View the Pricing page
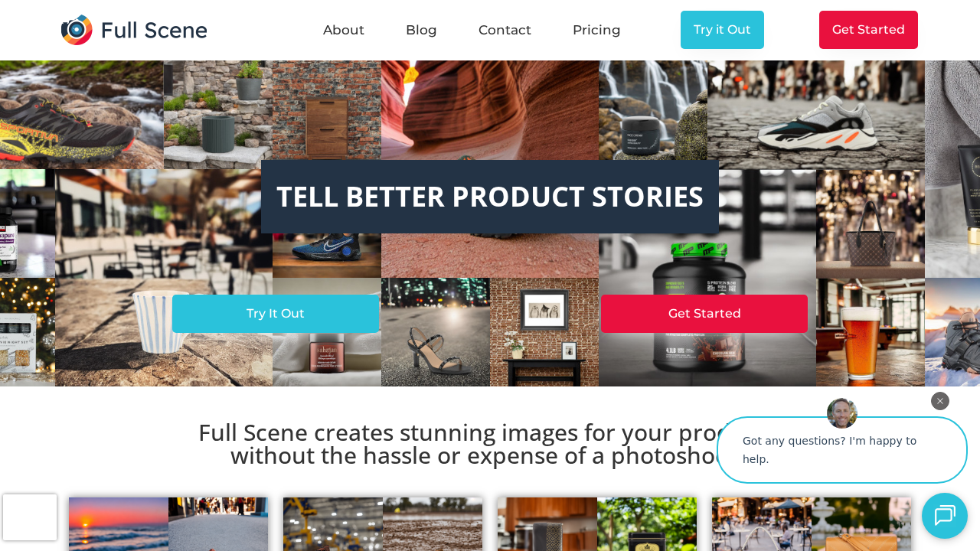Screen dimensions: 980x551 596,30
